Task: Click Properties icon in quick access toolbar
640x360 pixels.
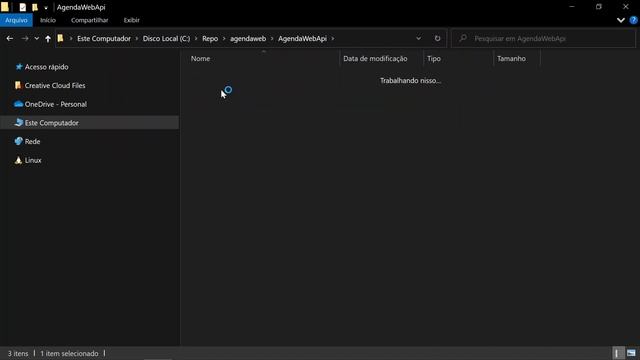Action: point(22,7)
